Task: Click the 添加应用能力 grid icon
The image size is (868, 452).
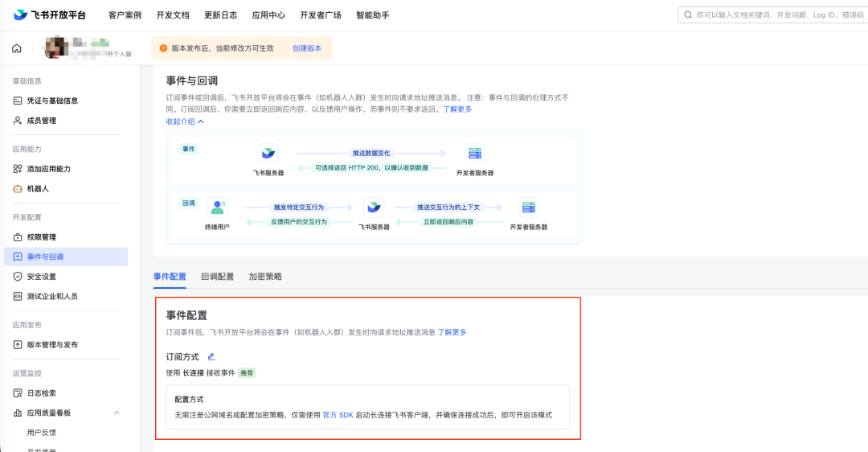Action: click(18, 169)
